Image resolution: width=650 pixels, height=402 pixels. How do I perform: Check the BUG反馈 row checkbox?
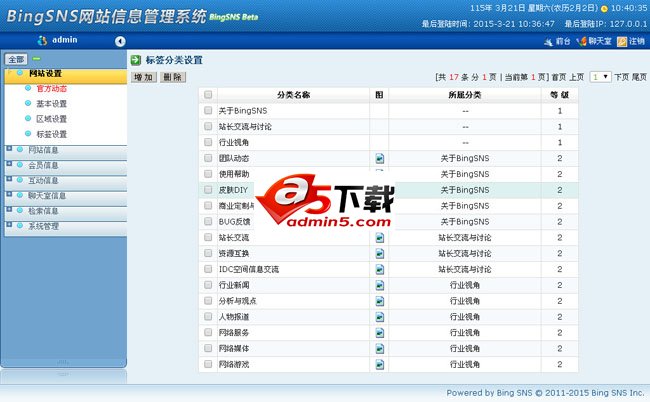pos(208,221)
